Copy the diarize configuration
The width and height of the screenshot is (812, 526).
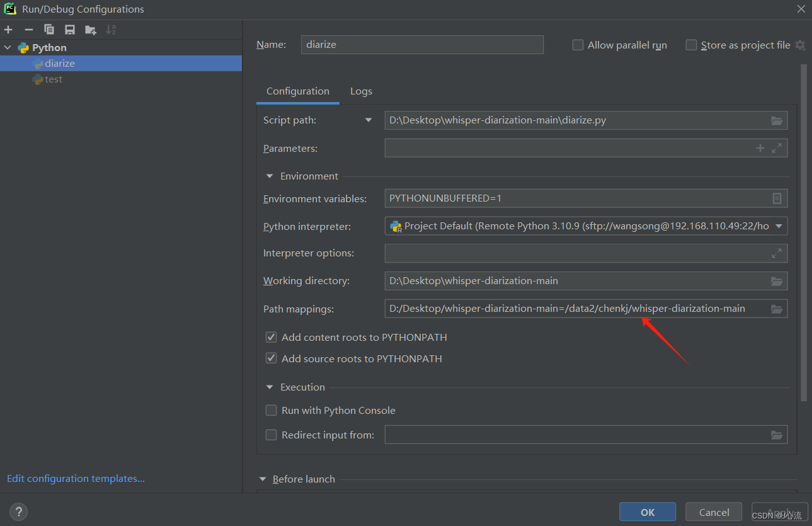(49, 29)
